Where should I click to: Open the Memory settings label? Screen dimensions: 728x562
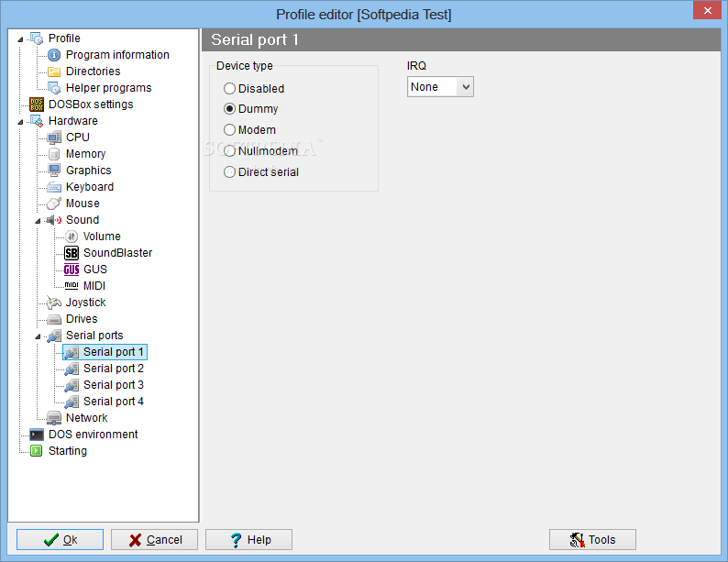[x=86, y=154]
